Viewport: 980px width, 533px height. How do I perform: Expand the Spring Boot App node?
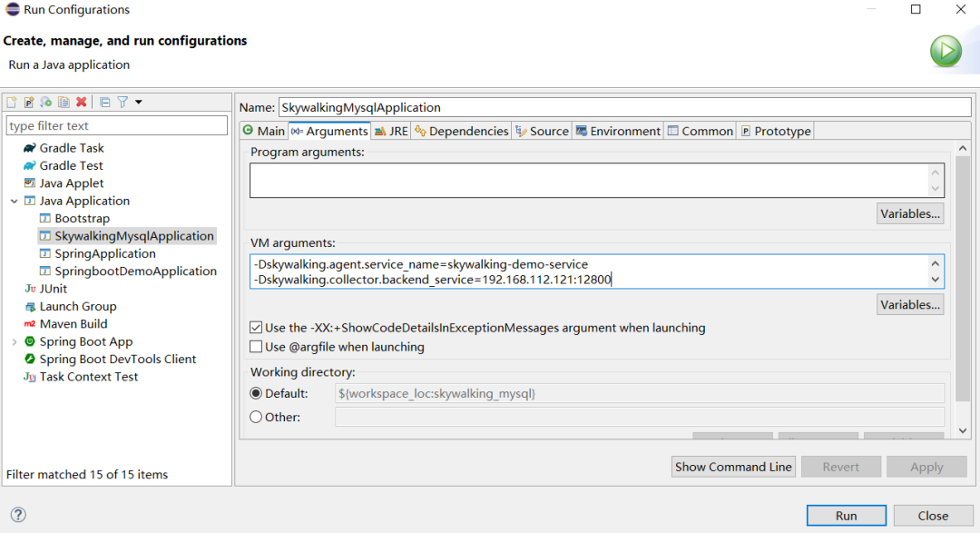[14, 341]
